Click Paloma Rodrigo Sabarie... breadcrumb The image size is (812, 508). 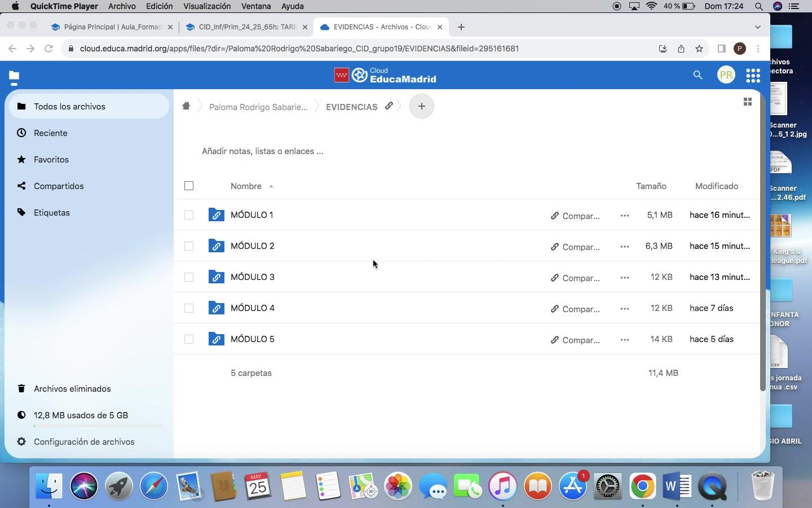258,107
